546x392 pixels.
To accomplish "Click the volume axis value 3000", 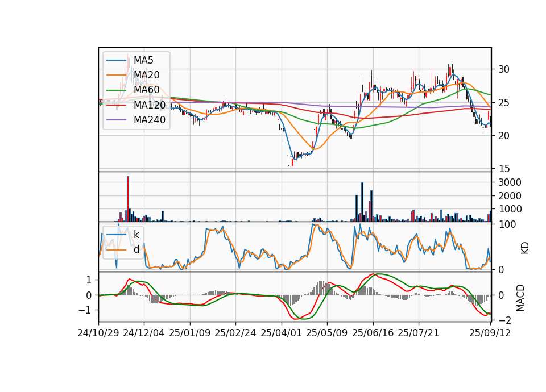I will (x=510, y=182).
